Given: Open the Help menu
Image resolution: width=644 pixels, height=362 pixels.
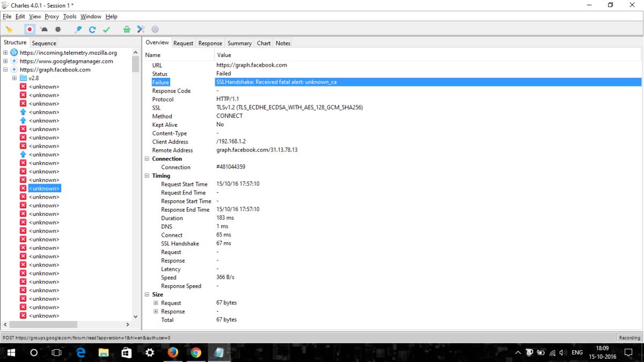Looking at the screenshot, I should pos(111,17).
